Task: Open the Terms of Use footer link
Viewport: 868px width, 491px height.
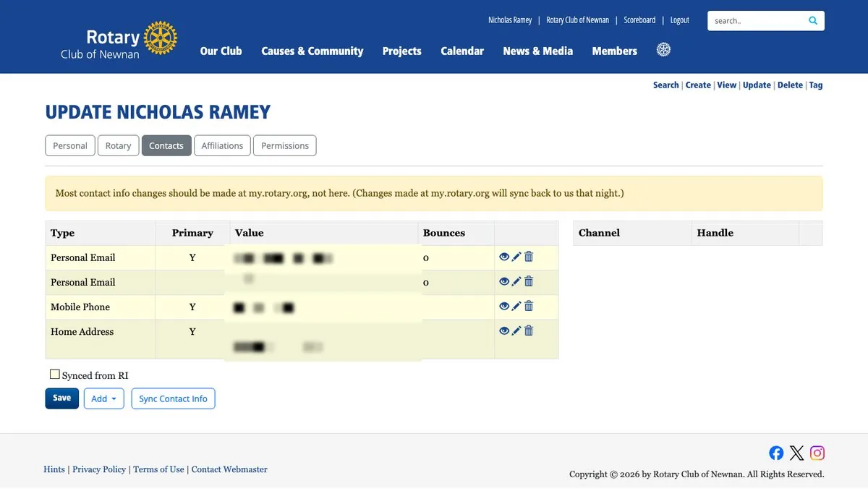Action: click(x=158, y=469)
